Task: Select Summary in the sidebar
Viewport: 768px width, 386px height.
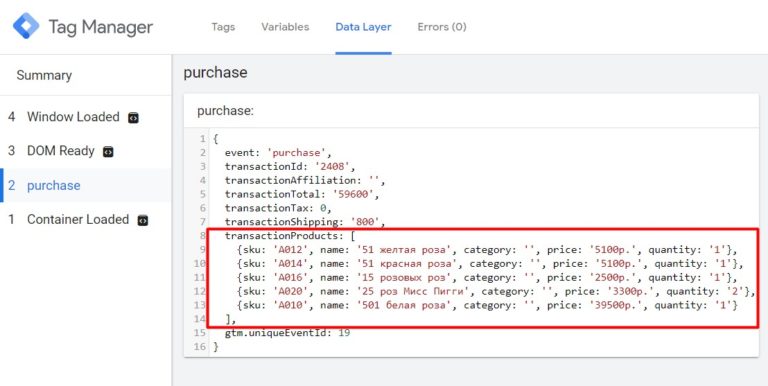Action: point(44,75)
